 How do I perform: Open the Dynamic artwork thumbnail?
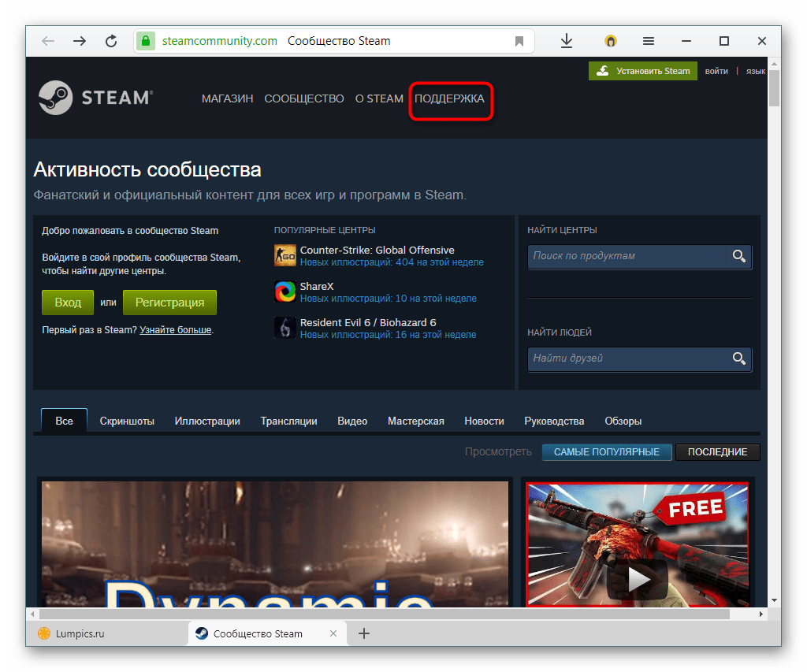tap(275, 544)
